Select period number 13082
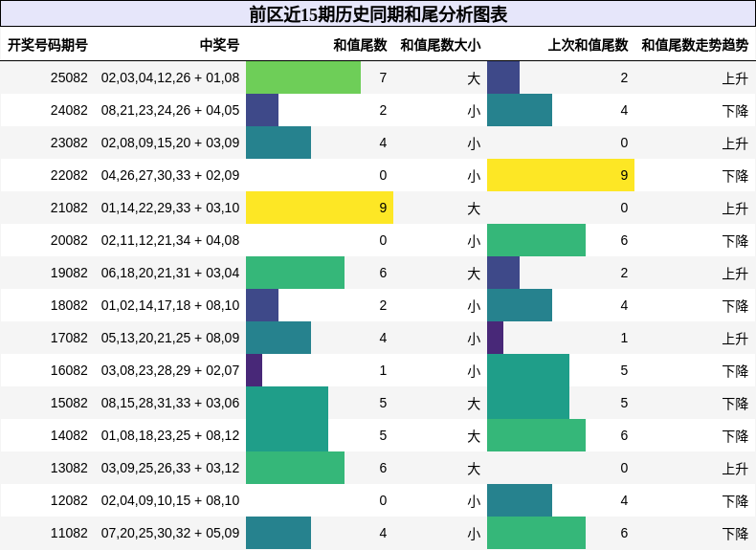 pos(69,468)
